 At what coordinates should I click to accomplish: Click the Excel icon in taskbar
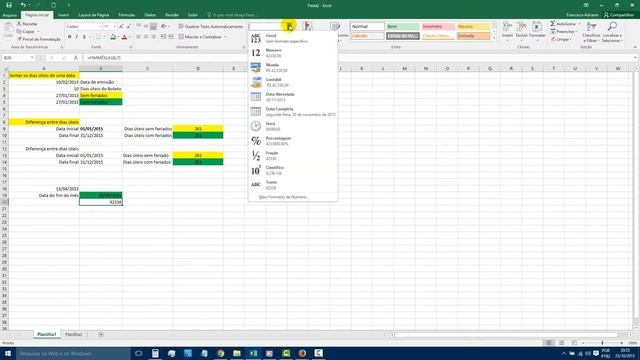point(253,353)
